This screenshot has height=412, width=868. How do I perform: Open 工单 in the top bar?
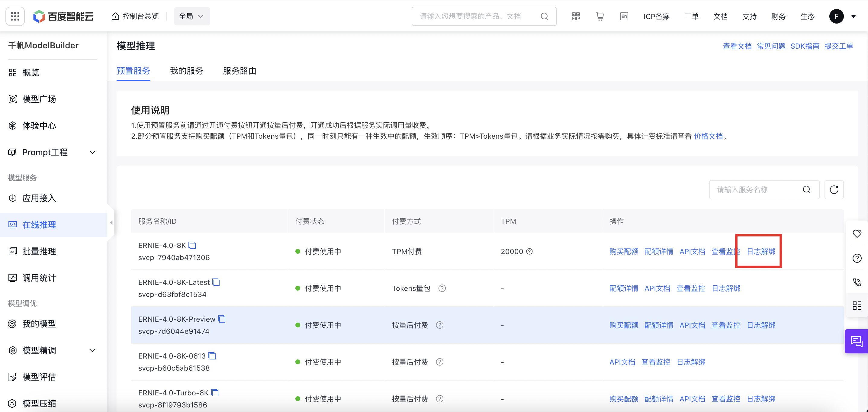tap(691, 16)
